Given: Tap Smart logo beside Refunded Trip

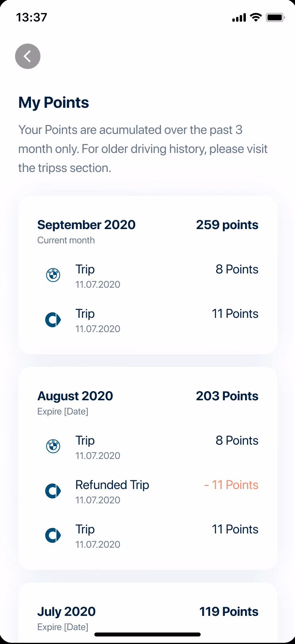Looking at the screenshot, I should pos(53,491).
